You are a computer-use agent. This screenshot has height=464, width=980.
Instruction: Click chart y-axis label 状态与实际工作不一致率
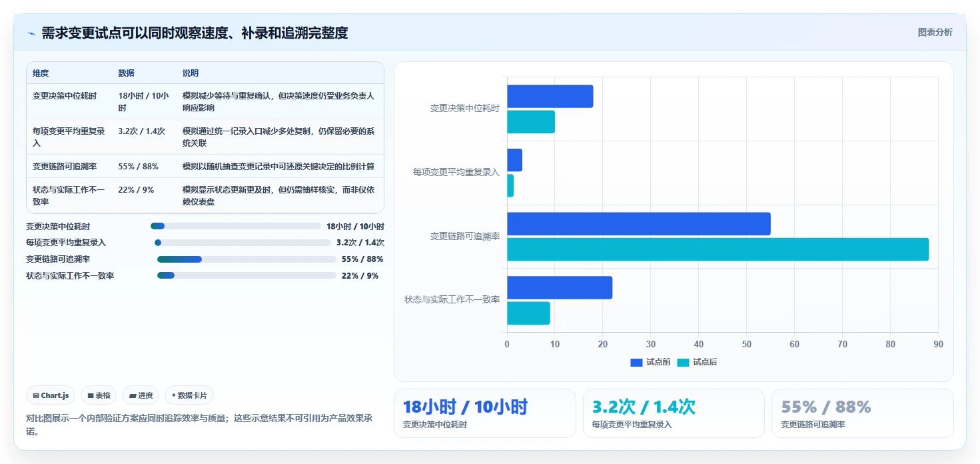452,300
